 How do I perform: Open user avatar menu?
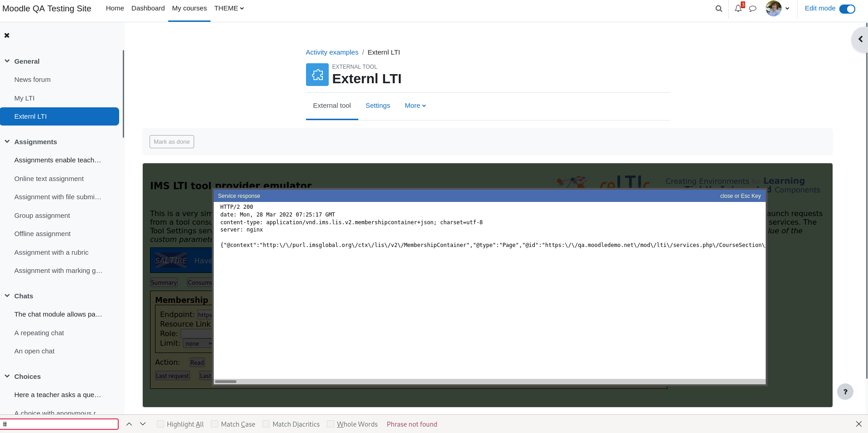coord(773,8)
